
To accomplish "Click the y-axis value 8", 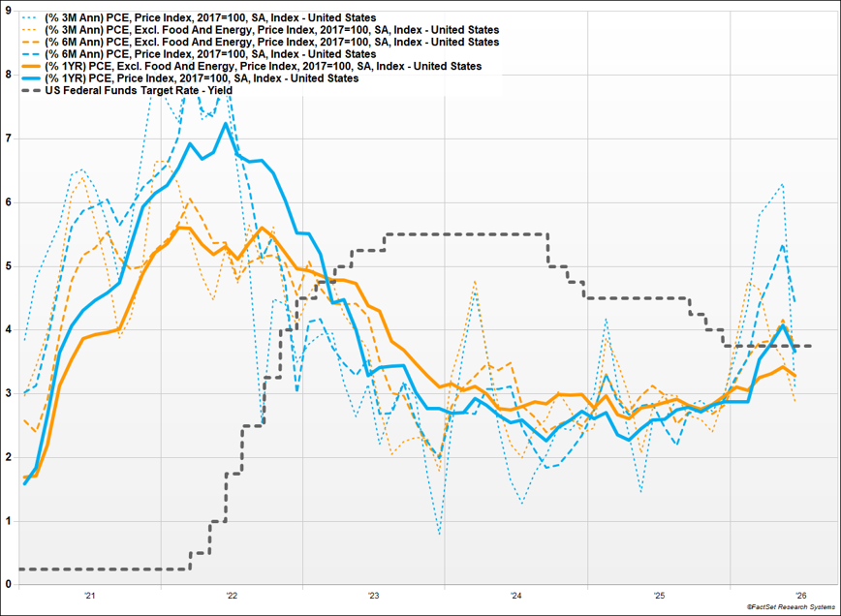I will [8, 75].
